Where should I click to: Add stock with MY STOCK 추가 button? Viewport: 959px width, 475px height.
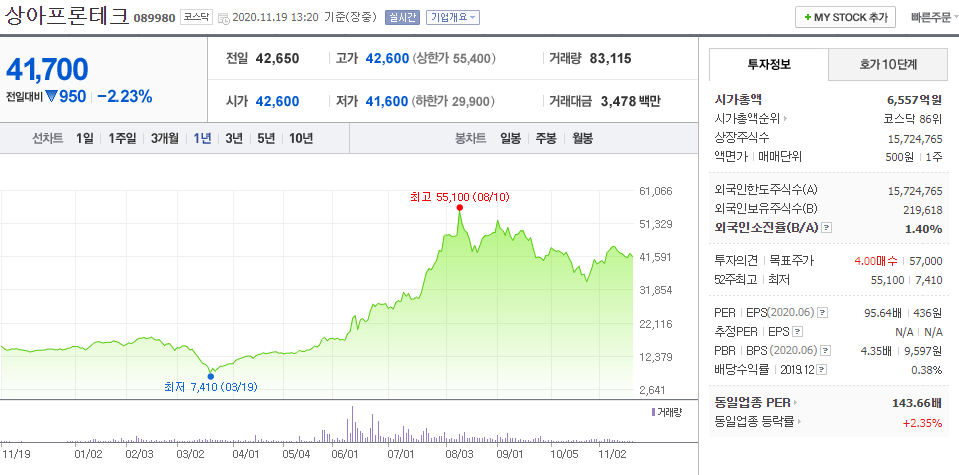coord(845,17)
